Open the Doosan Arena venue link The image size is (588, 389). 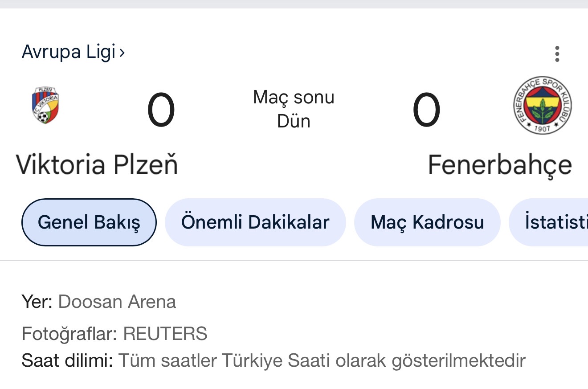point(117,302)
